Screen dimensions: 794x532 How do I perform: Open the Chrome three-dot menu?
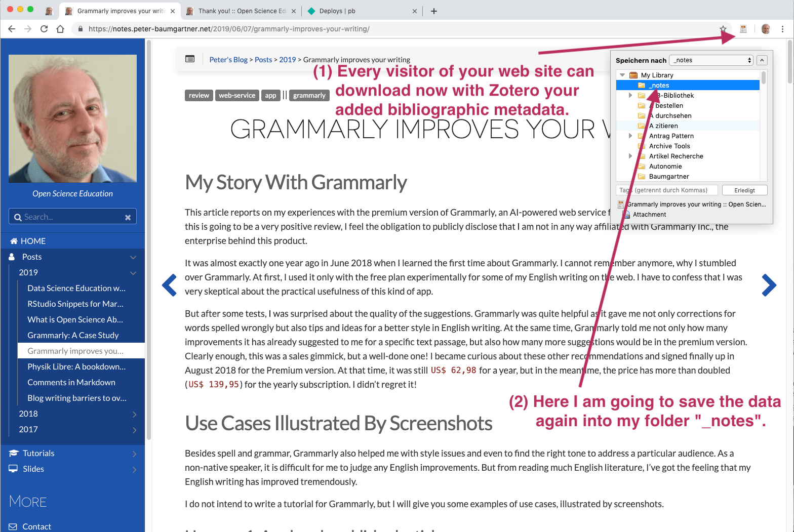(x=782, y=29)
